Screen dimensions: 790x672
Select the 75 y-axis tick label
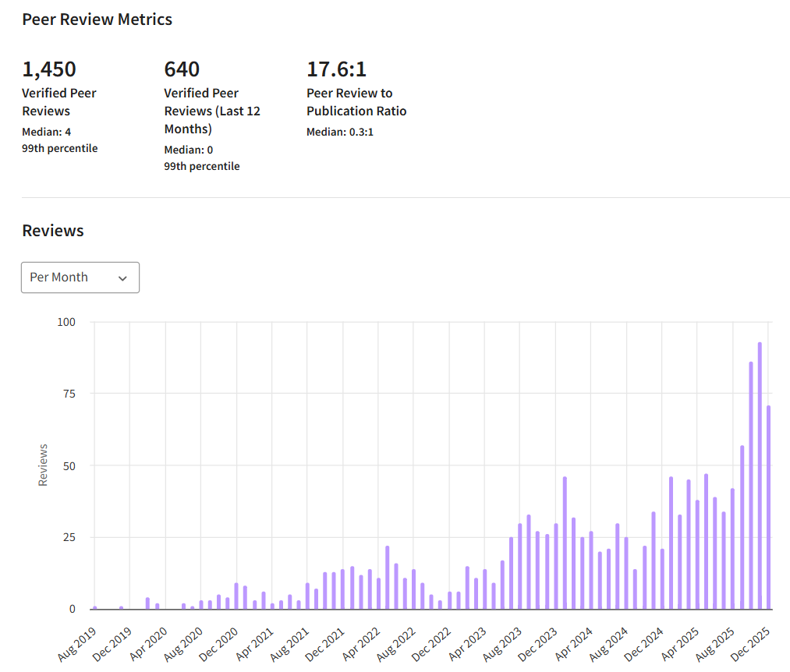pyautogui.click(x=70, y=394)
